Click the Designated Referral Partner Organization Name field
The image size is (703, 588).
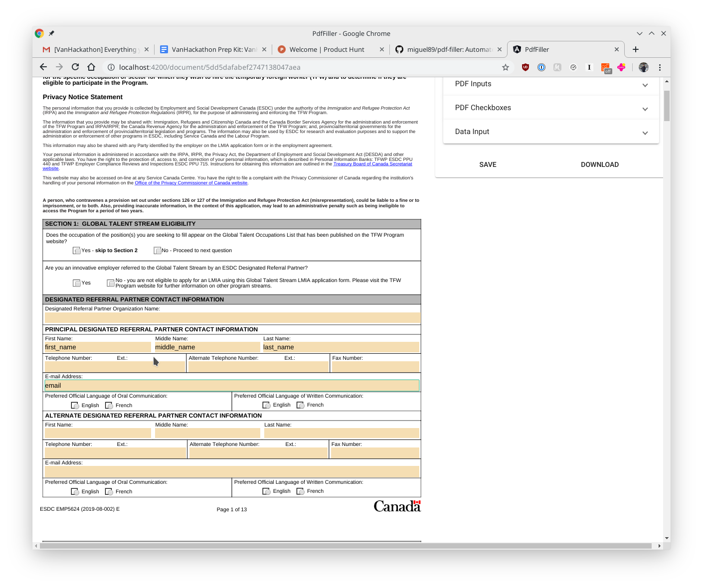pos(233,318)
